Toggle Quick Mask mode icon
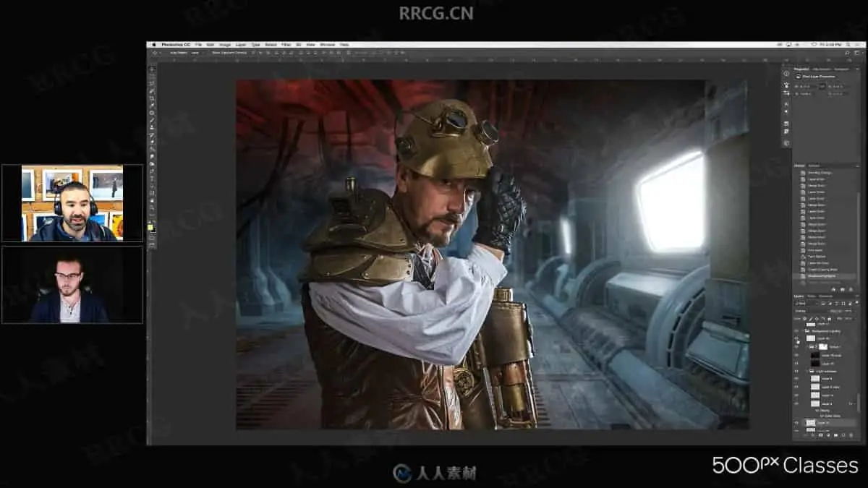The height and width of the screenshot is (488, 868). point(152,237)
